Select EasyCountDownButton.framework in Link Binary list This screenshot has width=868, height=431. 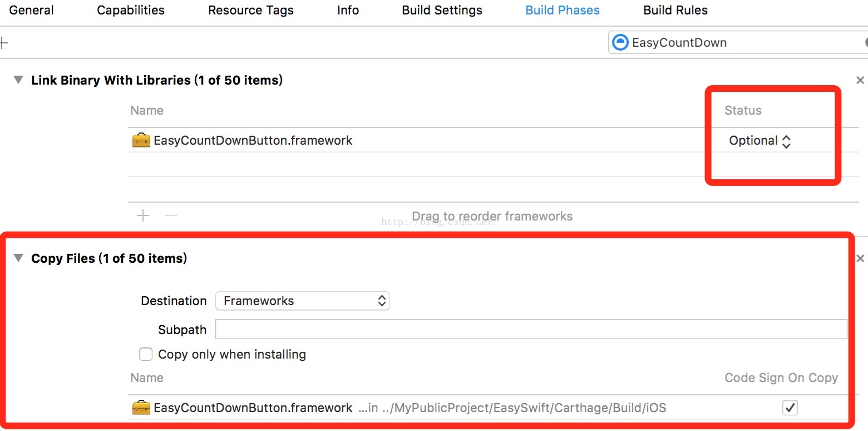(x=253, y=140)
